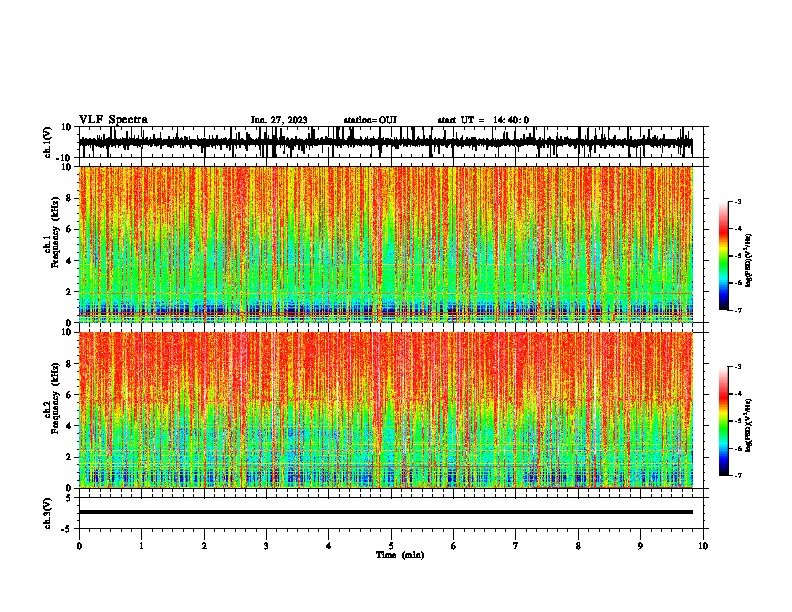Click time axis tick label "7"
This screenshot has height=612, width=792.
(x=516, y=546)
